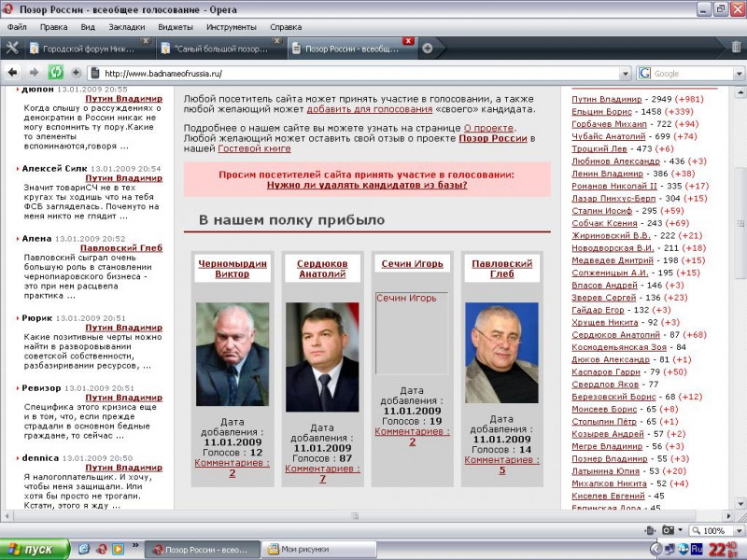This screenshot has width=747, height=560.
Task: Click the plus icon beside the reload button
Action: pyautogui.click(x=77, y=73)
